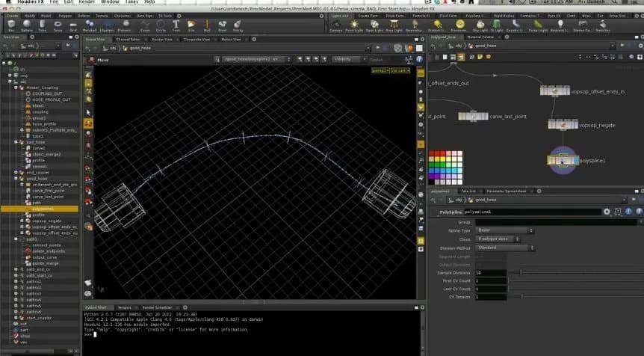Open PolySpline parameter gear menu
This screenshot has width=644, height=356.
click(607, 212)
